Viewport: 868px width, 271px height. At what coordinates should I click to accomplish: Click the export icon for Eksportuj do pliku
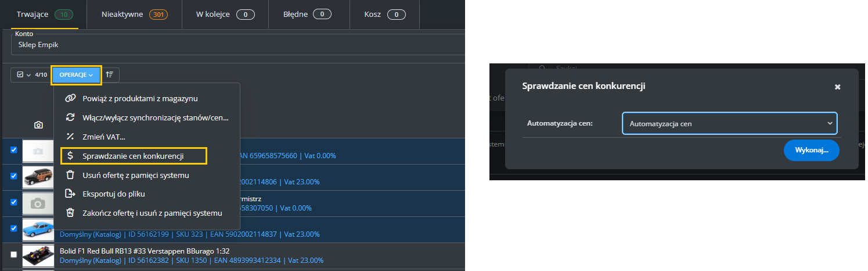coord(70,194)
